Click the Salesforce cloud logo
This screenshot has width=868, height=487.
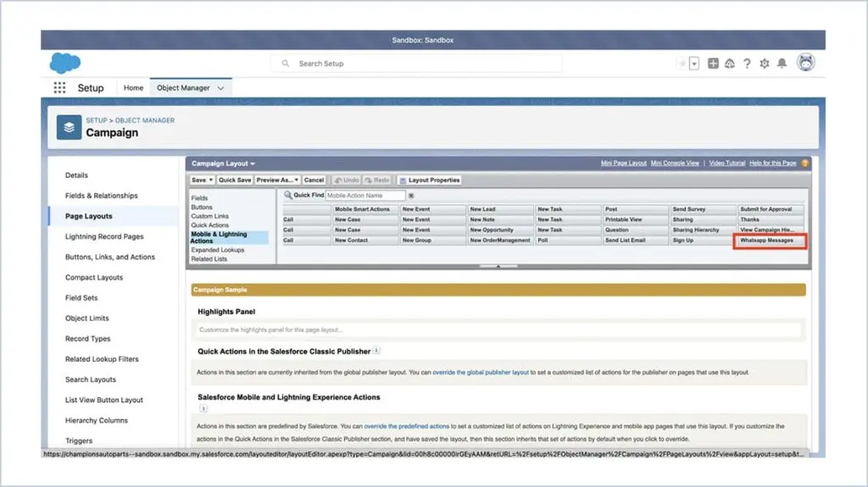pyautogui.click(x=65, y=63)
